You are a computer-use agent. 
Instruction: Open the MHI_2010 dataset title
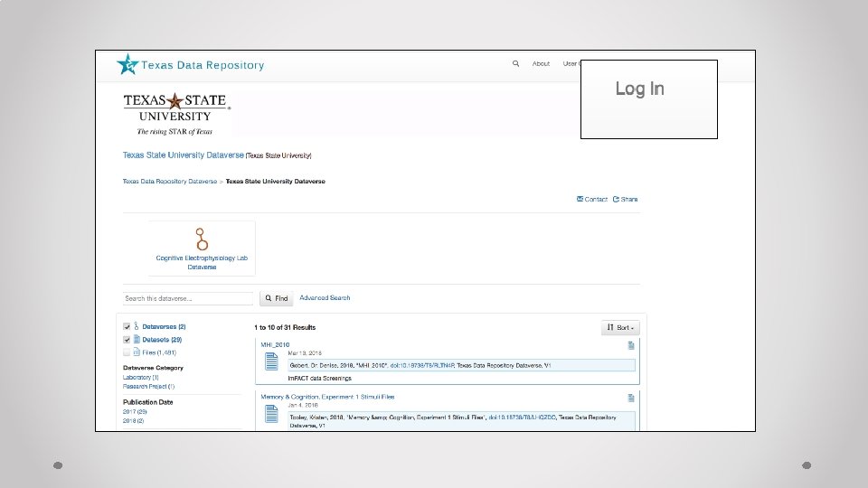(x=275, y=344)
